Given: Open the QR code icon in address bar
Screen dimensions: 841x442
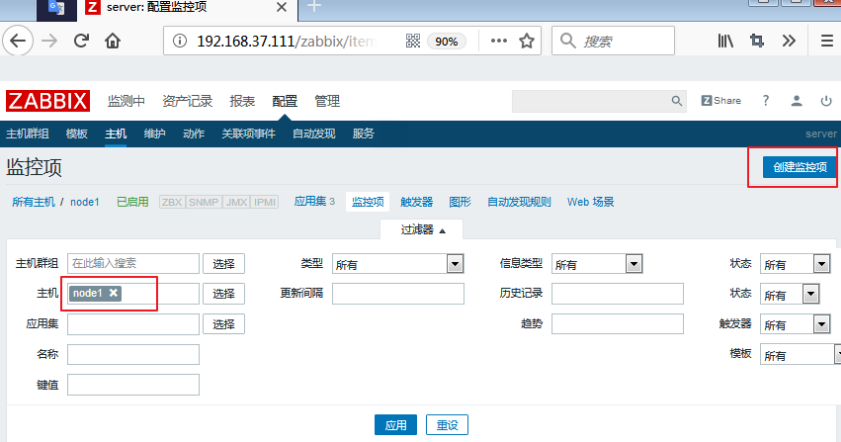Looking at the screenshot, I should pyautogui.click(x=412, y=41).
